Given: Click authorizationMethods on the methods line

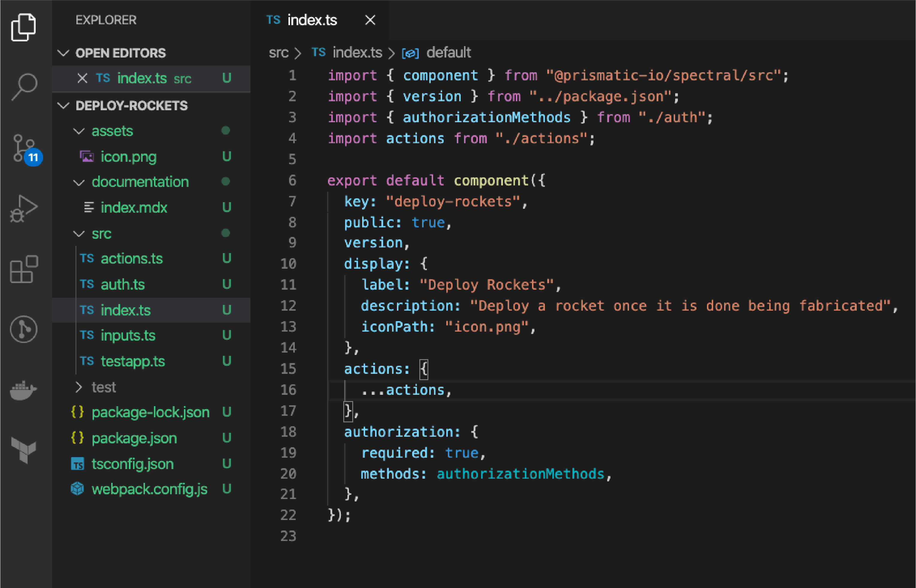Looking at the screenshot, I should click(520, 474).
